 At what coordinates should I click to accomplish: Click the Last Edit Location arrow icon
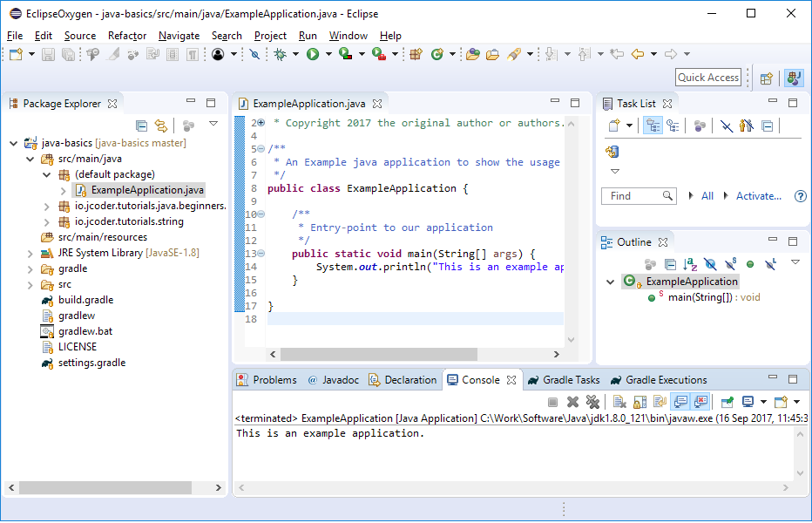coord(616,54)
